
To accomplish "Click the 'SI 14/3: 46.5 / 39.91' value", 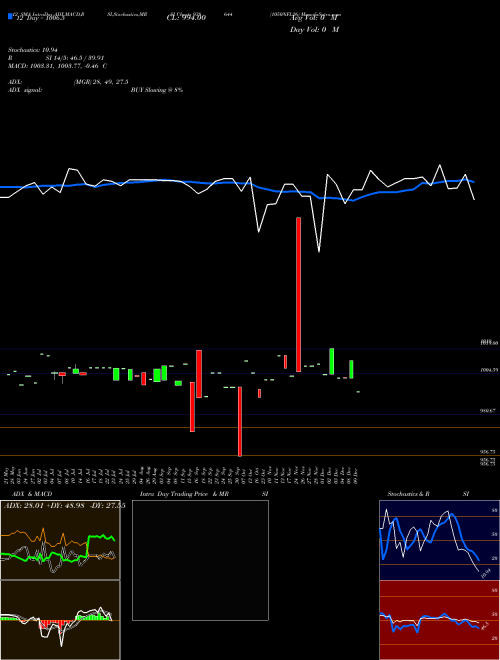I will (75, 58).
